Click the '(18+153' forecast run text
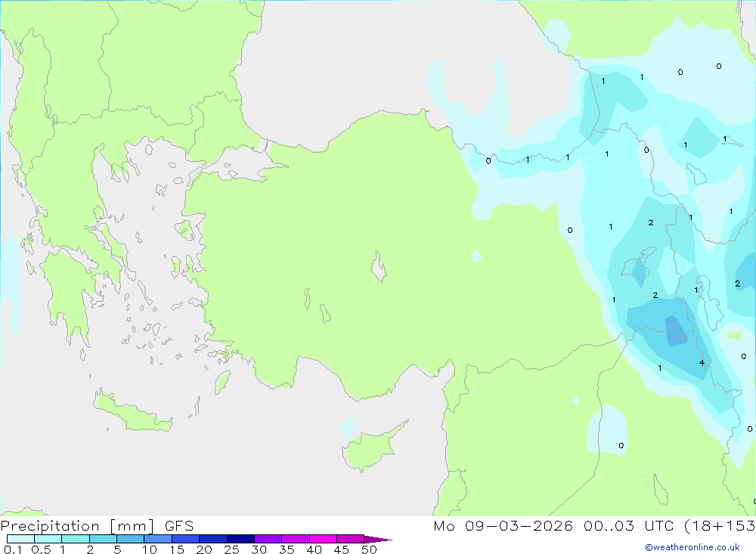The width and height of the screenshot is (756, 554). (720, 526)
